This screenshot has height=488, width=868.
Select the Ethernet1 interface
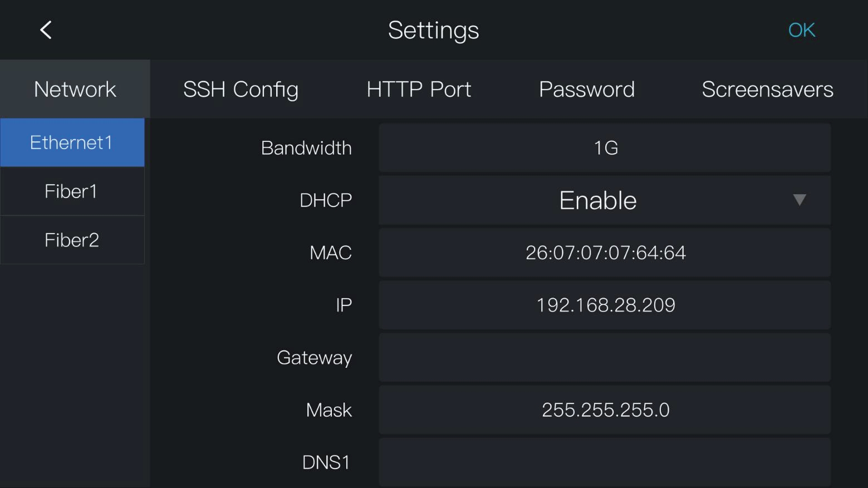72,142
